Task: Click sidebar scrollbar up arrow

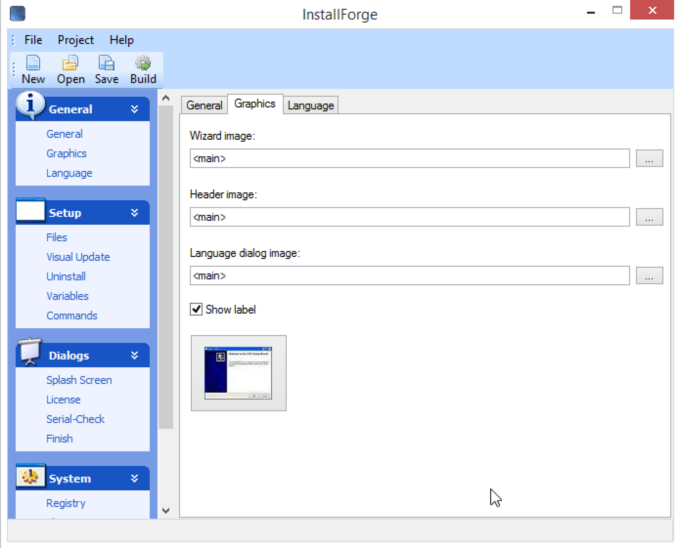Action: pyautogui.click(x=166, y=98)
